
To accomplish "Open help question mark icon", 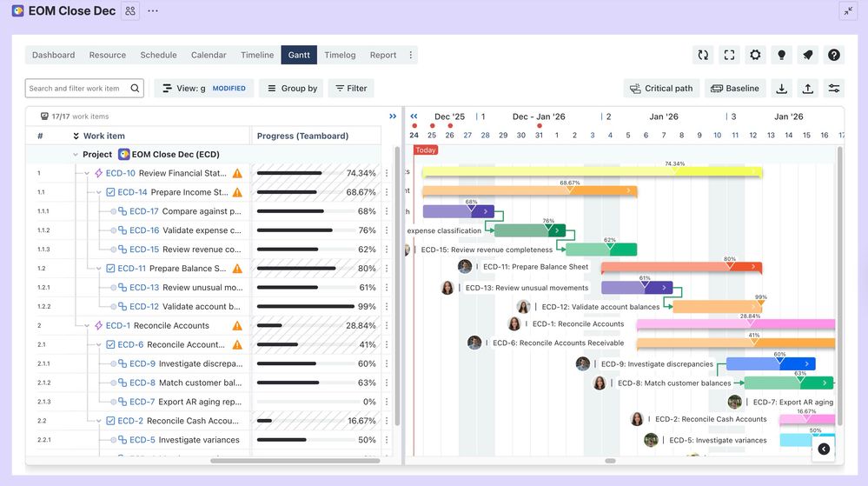I will click(833, 55).
